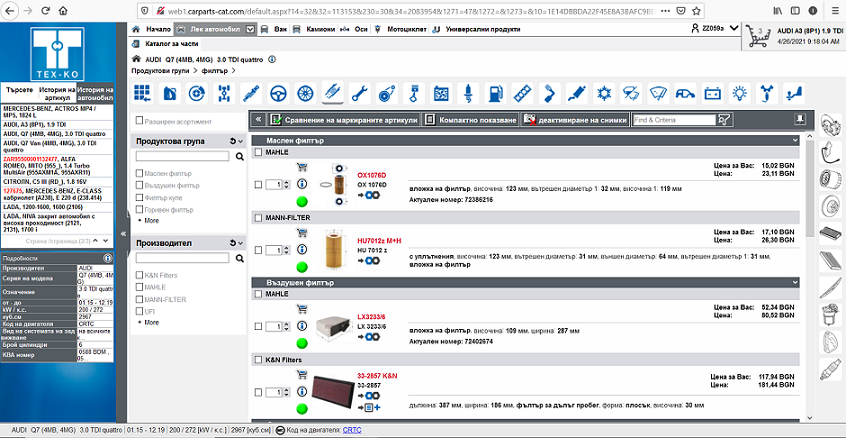Show more product groups via More
This screenshot has width=846, height=438.
pyautogui.click(x=152, y=221)
